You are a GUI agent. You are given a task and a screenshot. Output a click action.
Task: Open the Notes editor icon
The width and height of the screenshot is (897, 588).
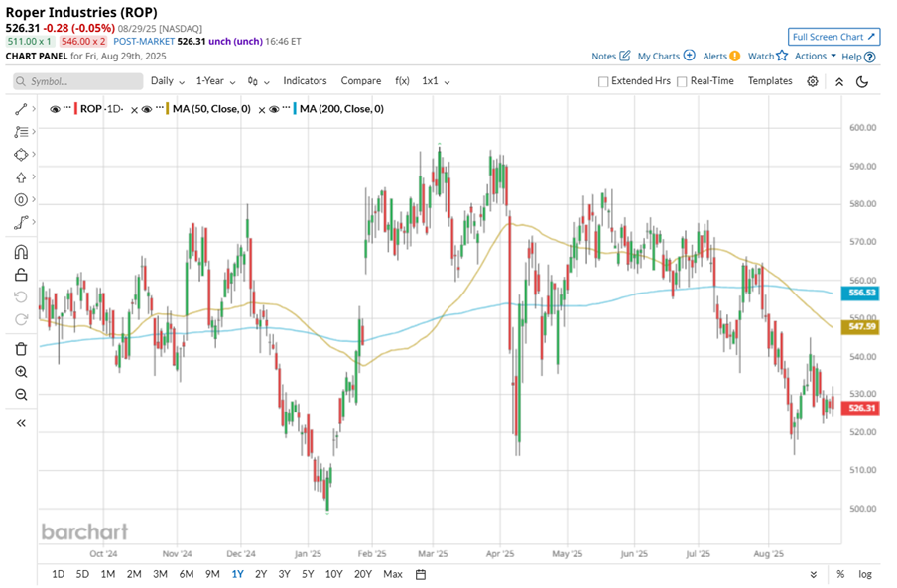point(625,56)
